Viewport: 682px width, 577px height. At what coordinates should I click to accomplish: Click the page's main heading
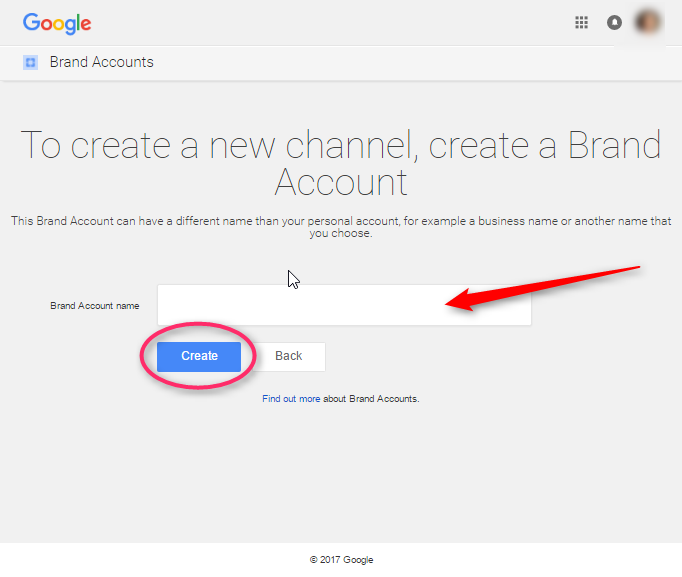pyautogui.click(x=341, y=163)
